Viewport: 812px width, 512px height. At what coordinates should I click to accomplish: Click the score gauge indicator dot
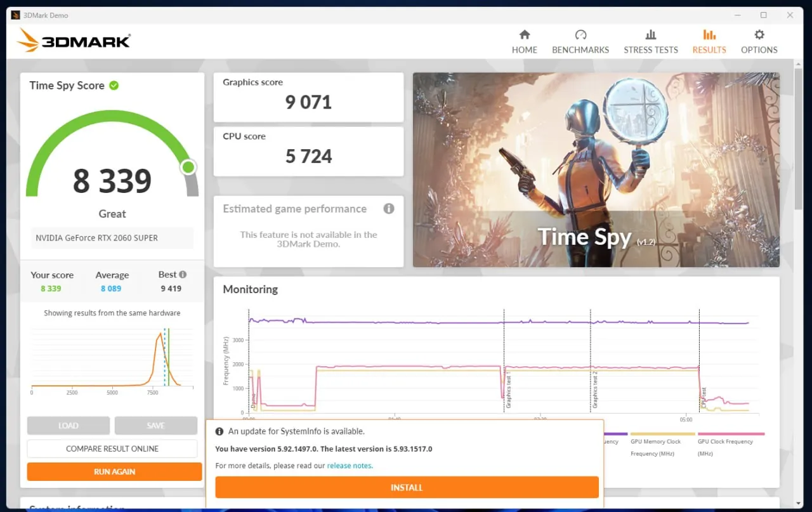pos(188,167)
